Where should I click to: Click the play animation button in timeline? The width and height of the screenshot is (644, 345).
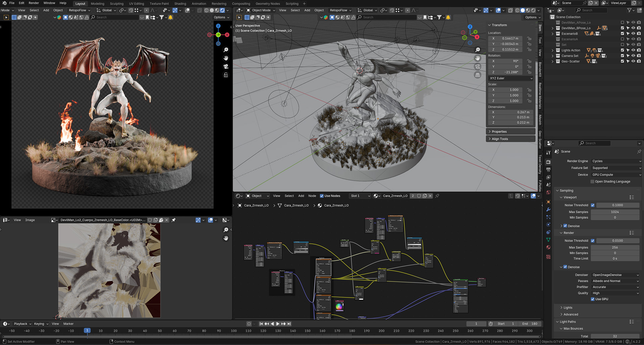(278, 324)
